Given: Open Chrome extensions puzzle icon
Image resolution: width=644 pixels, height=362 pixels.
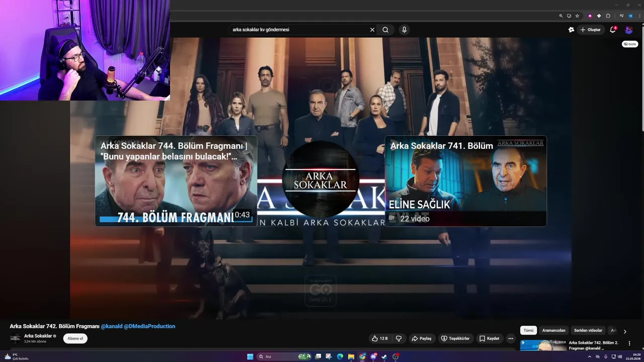Looking at the screenshot, I should tap(608, 16).
